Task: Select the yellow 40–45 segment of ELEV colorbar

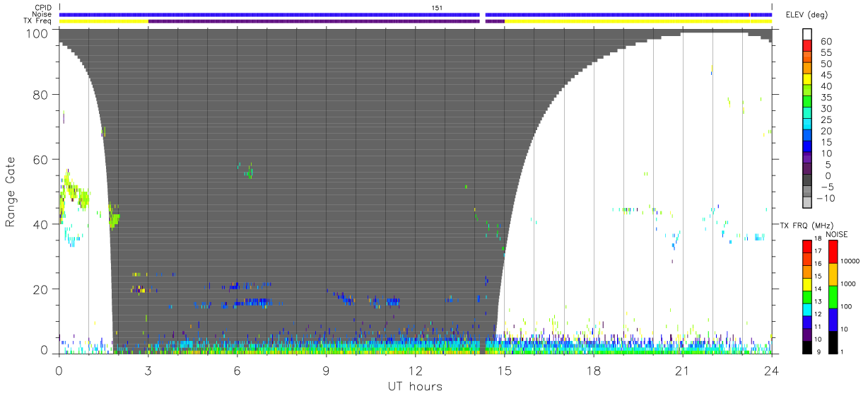Action: coord(807,79)
